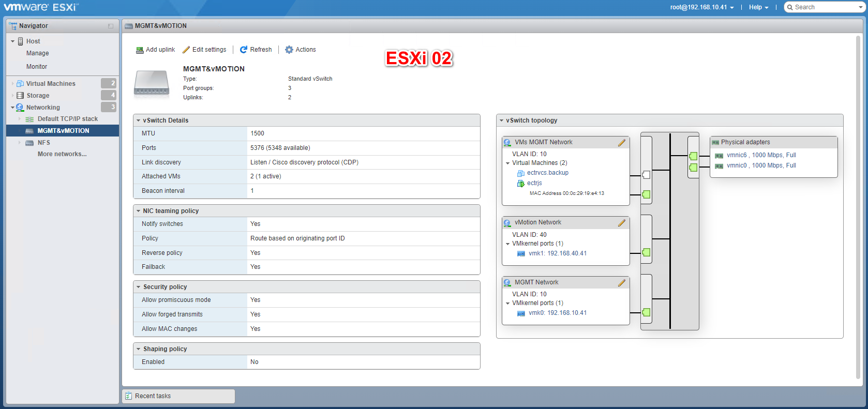Expand the Storage tree node
Viewport: 868px width, 409px height.
coord(13,96)
